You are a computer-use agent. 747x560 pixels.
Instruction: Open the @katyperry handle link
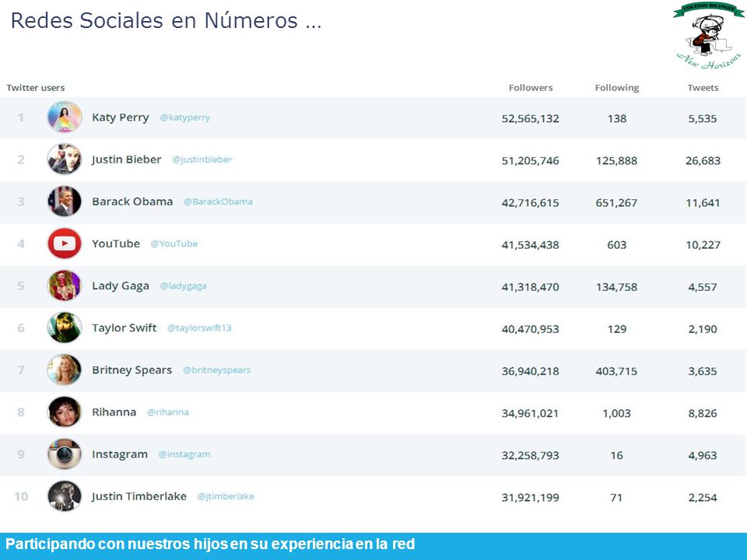[x=185, y=117]
